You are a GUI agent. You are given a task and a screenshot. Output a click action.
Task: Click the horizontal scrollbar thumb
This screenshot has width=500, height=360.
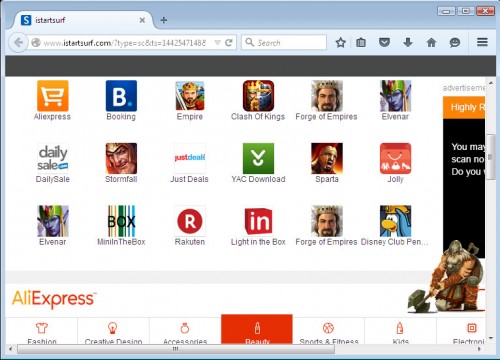176,349
